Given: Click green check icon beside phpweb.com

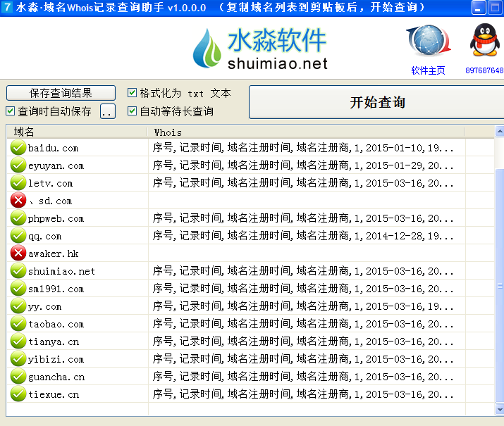Looking at the screenshot, I should tap(18, 218).
